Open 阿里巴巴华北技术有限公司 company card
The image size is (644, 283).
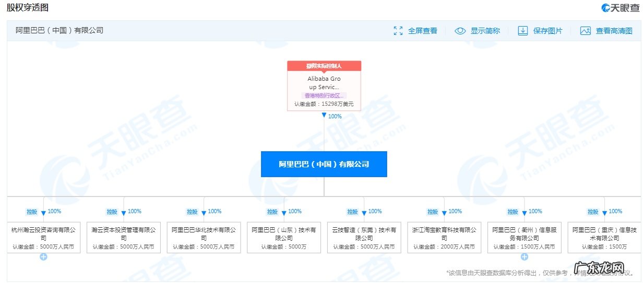pos(204,237)
